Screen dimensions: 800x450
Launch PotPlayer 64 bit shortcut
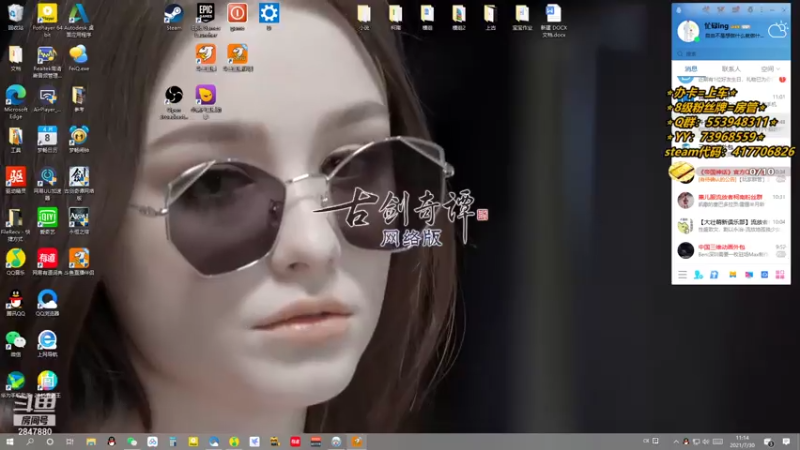click(x=47, y=19)
